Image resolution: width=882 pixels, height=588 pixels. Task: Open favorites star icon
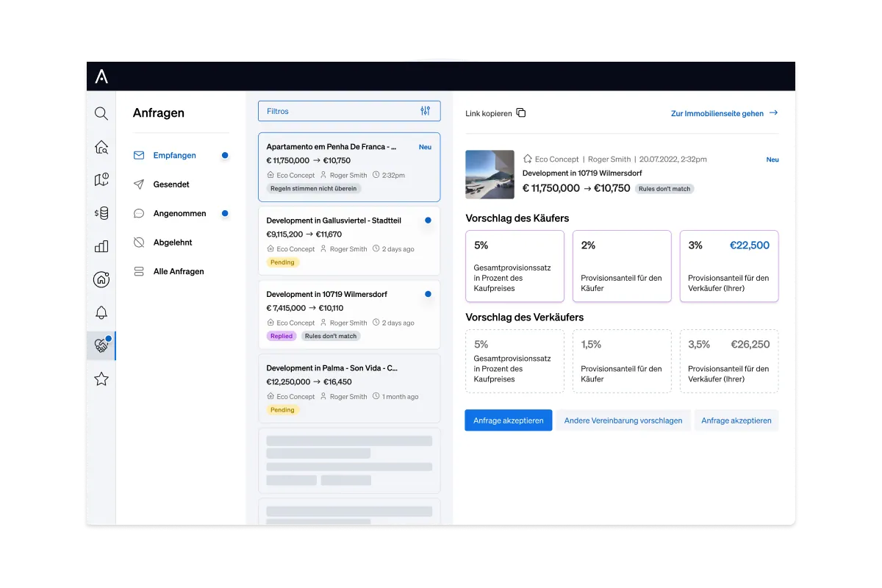pos(101,379)
